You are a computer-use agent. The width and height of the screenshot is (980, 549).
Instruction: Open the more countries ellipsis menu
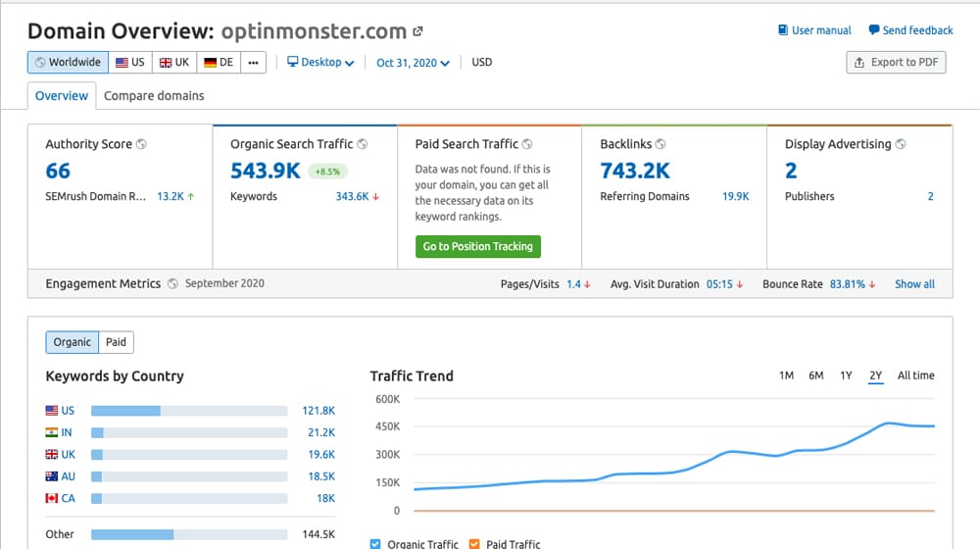tap(253, 63)
